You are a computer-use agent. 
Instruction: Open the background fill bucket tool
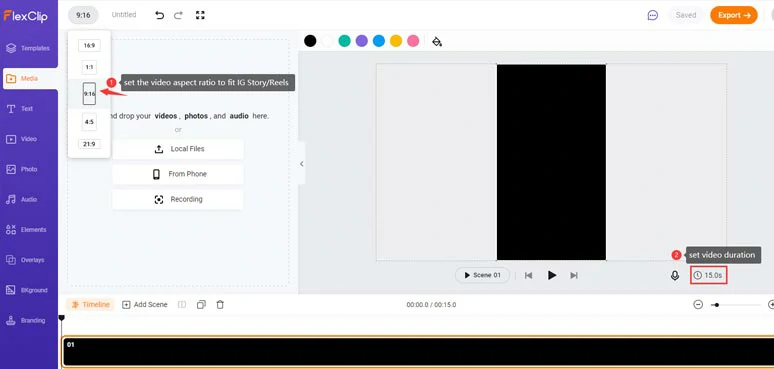[437, 41]
